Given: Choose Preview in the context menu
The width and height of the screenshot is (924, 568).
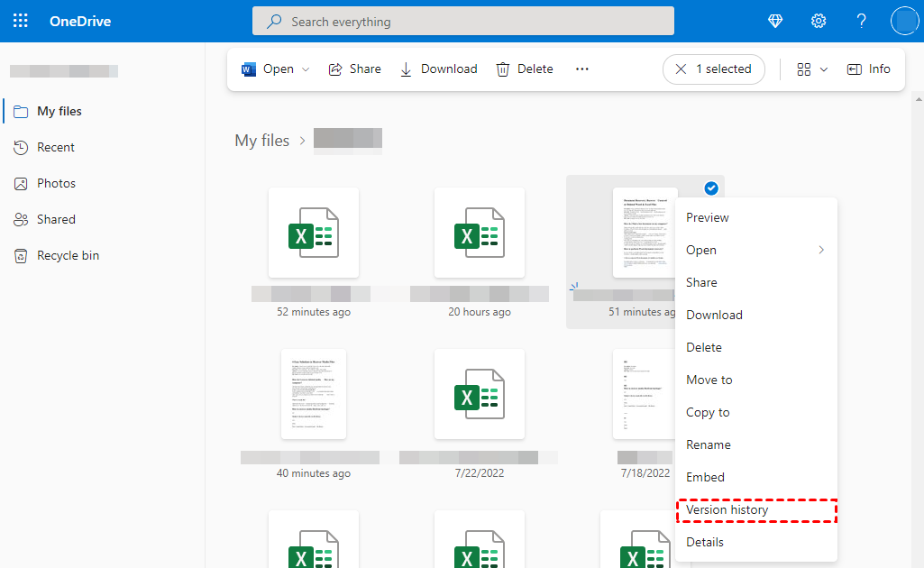Looking at the screenshot, I should point(756,218).
